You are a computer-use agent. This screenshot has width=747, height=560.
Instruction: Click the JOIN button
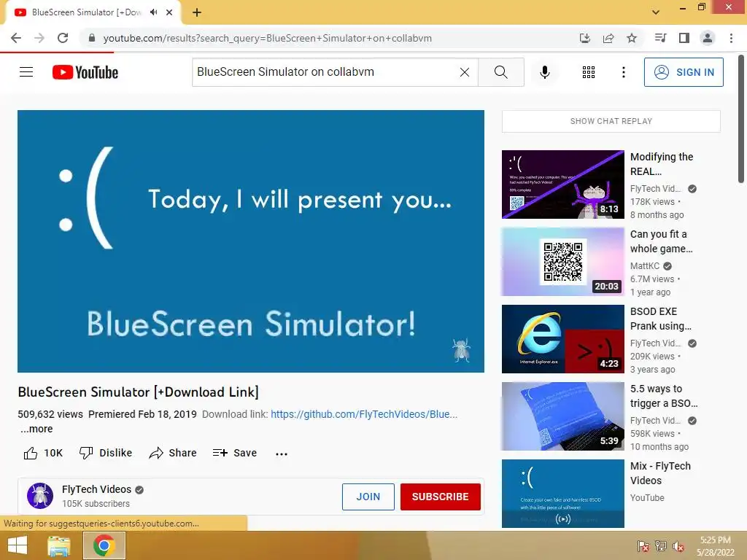point(368,497)
